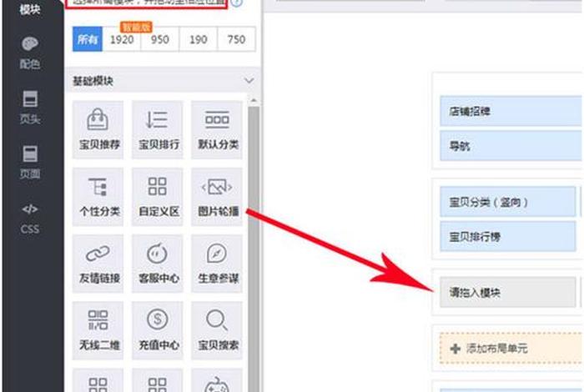Pick the 自定义区 module
584x392 pixels.
tap(158, 197)
